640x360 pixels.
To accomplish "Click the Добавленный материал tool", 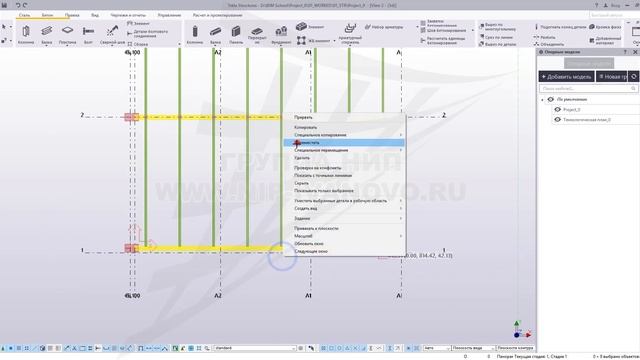I will [x=605, y=40].
